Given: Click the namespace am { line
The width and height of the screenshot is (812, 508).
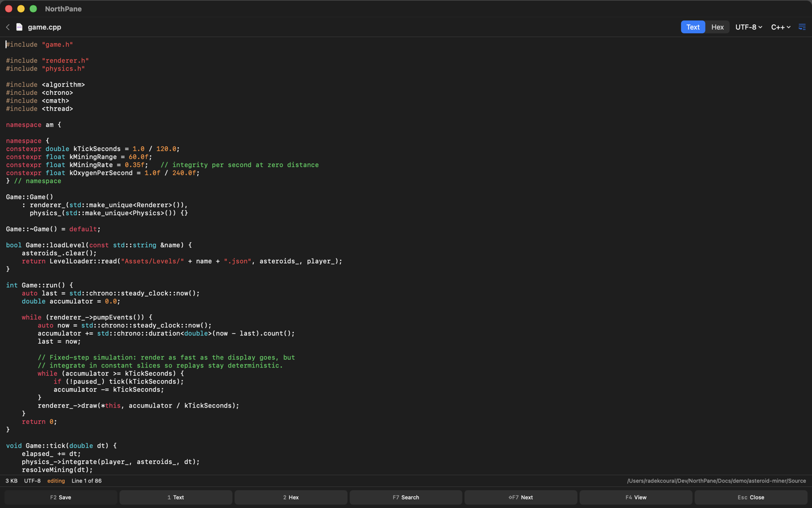Looking at the screenshot, I should point(33,125).
